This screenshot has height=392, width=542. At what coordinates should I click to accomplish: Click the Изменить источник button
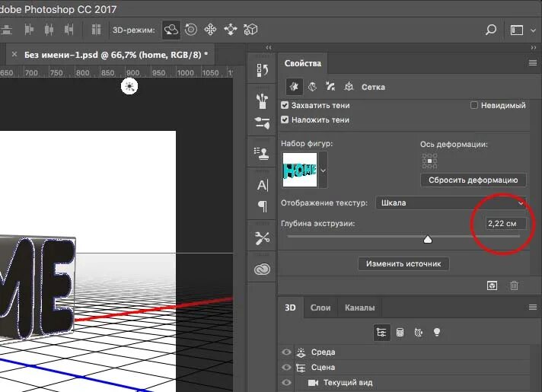pyautogui.click(x=403, y=264)
